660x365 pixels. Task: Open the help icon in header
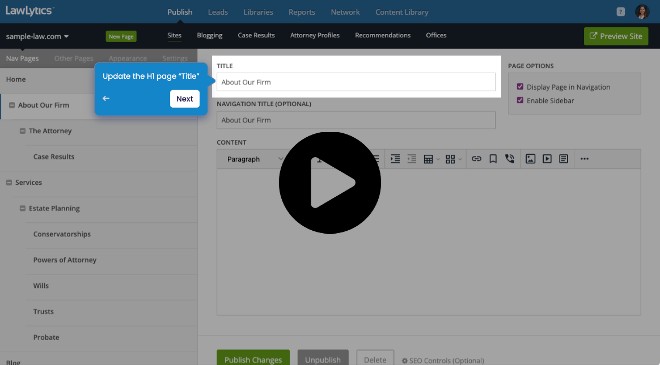click(621, 12)
